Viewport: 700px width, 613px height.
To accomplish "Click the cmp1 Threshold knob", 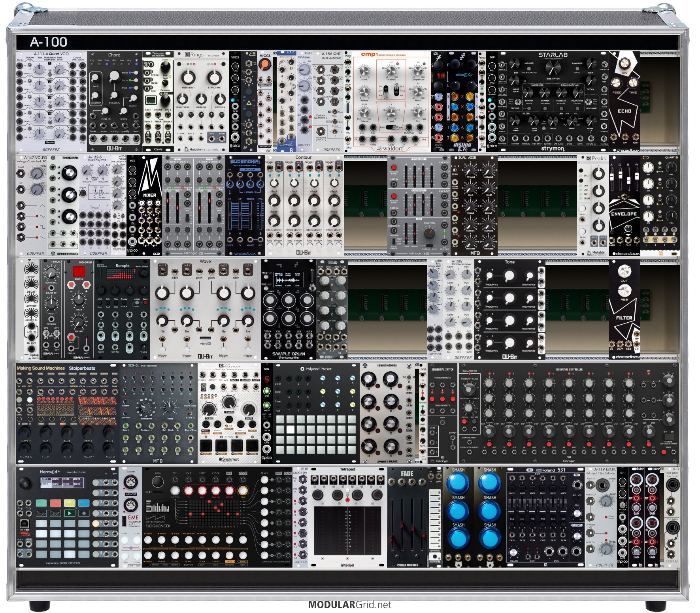I will click(391, 71).
